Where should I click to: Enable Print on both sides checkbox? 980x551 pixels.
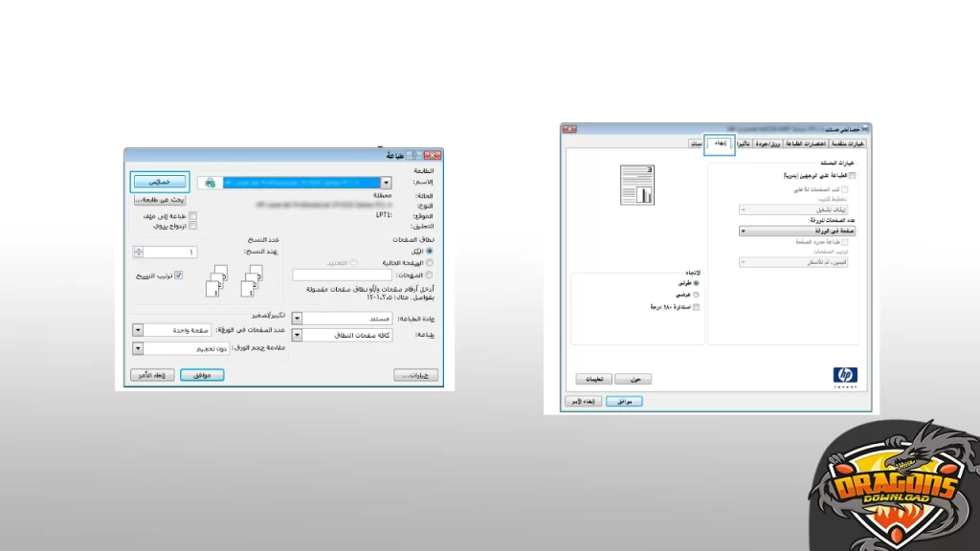pyautogui.click(x=853, y=176)
